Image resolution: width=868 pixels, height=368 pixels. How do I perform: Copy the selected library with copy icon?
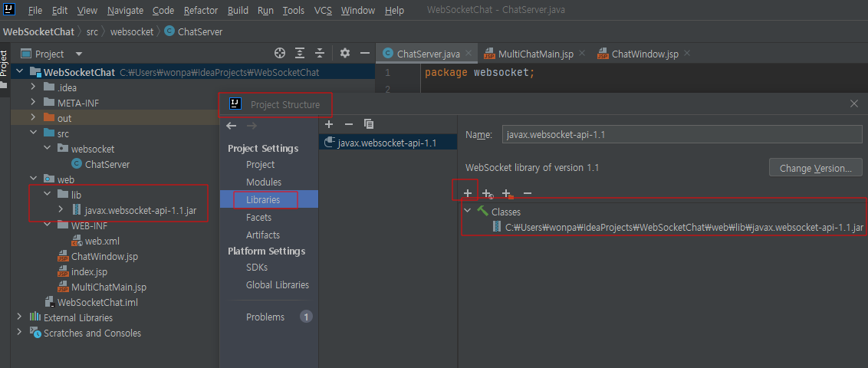point(369,124)
